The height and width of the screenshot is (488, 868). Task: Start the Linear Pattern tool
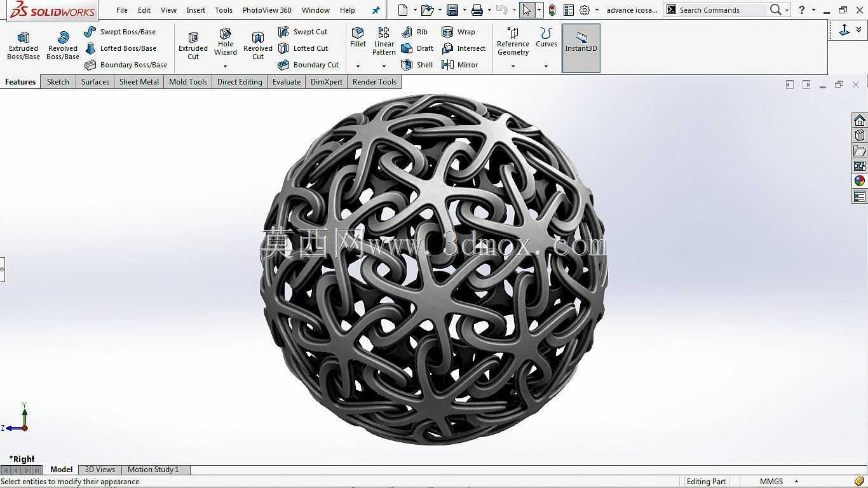[x=384, y=42]
